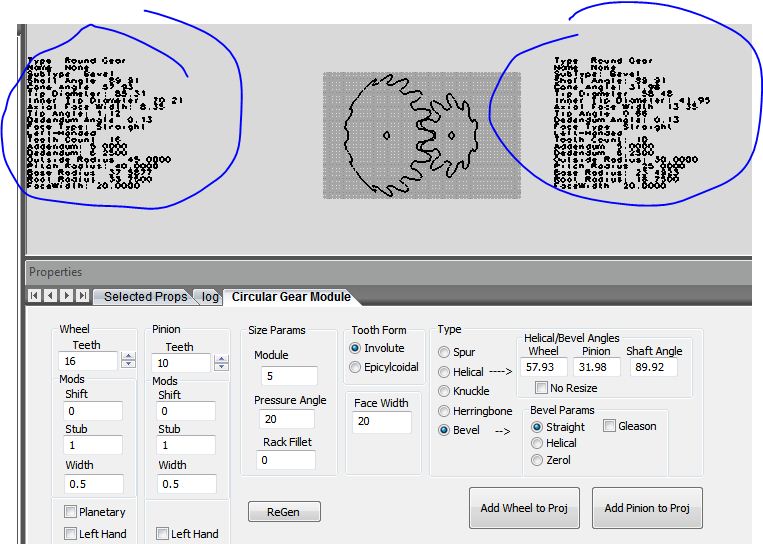This screenshot has height=544, width=763.
Task: Click the first-tab navigation arrow icon
Action: point(35,296)
